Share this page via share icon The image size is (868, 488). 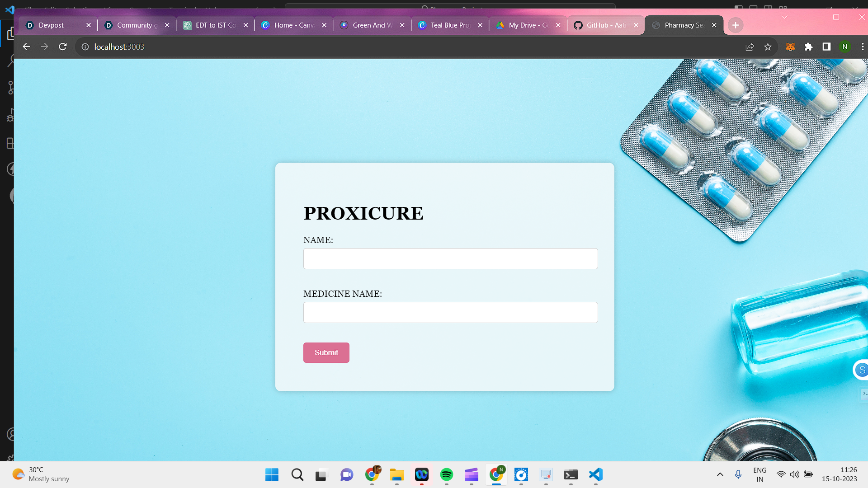[x=750, y=47]
